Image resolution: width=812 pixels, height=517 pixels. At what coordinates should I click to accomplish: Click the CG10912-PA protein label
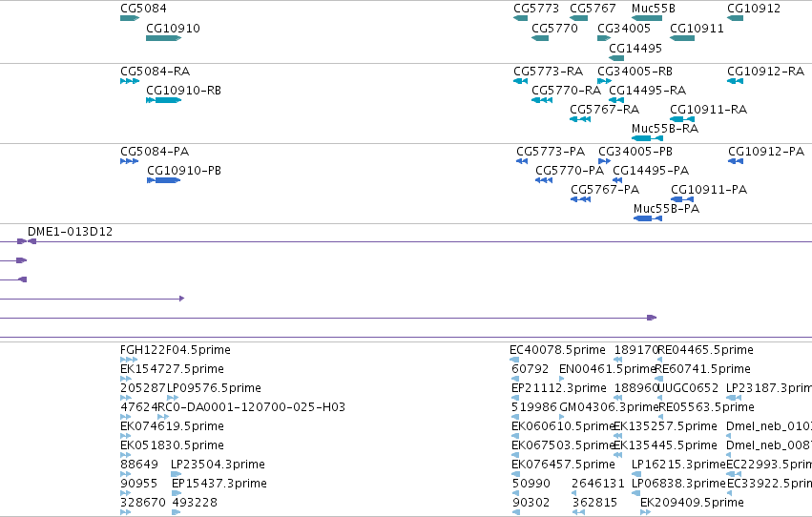point(766,152)
